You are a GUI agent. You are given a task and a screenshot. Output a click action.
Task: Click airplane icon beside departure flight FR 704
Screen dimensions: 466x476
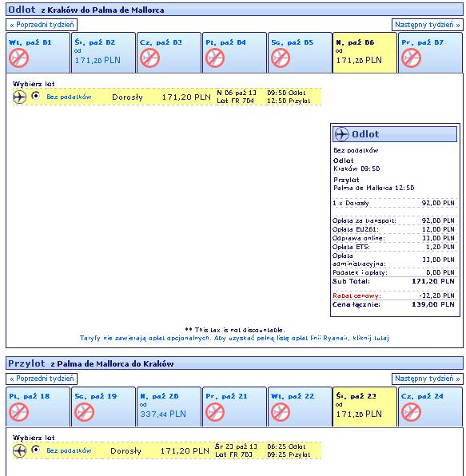click(19, 97)
